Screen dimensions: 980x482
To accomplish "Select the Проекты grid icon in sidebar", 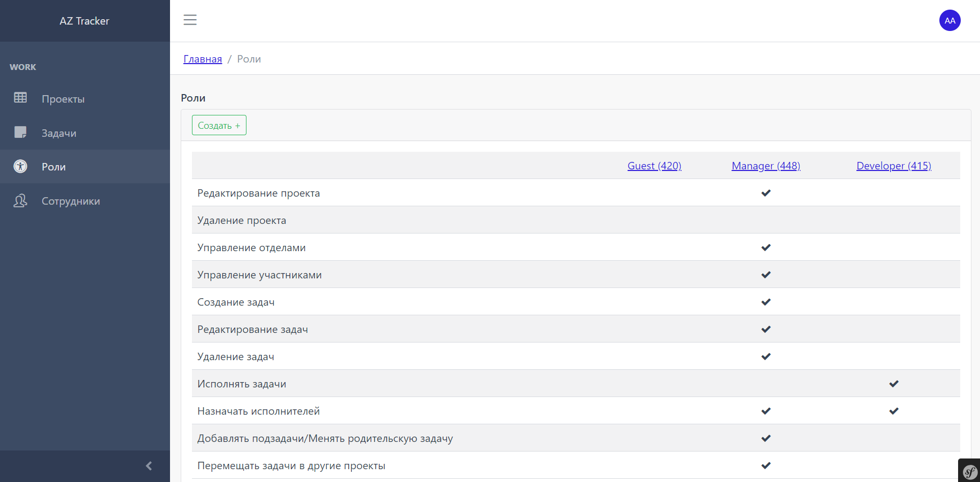I will [x=20, y=98].
